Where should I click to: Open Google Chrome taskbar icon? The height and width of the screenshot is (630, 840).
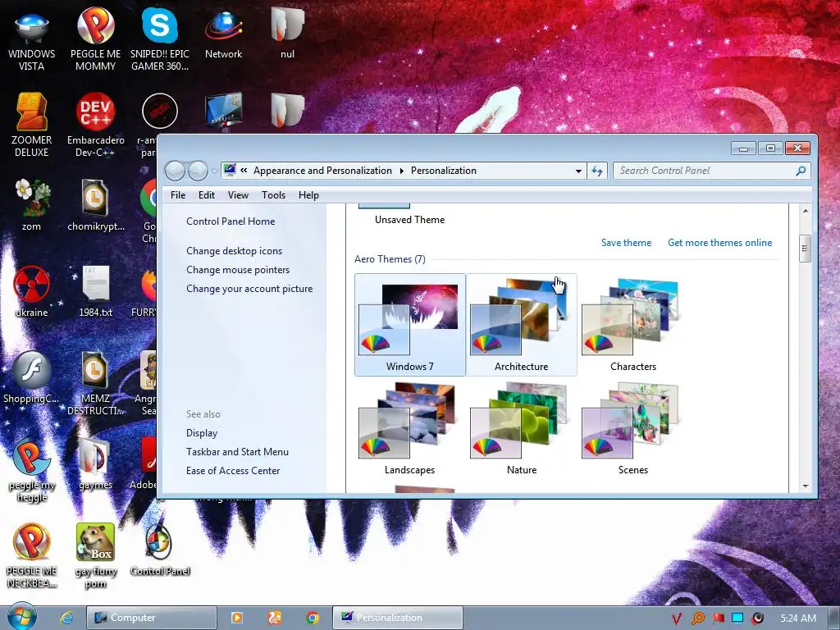tap(313, 618)
